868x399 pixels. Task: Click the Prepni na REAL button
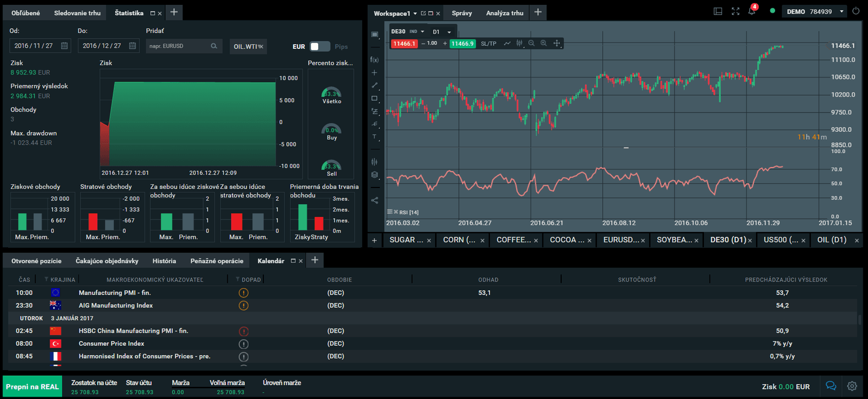click(32, 386)
